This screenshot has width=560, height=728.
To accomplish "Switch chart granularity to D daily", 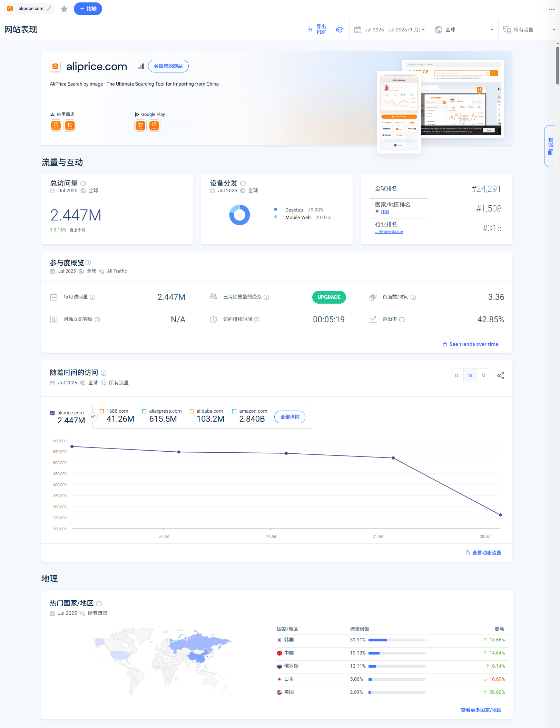I will tap(457, 375).
